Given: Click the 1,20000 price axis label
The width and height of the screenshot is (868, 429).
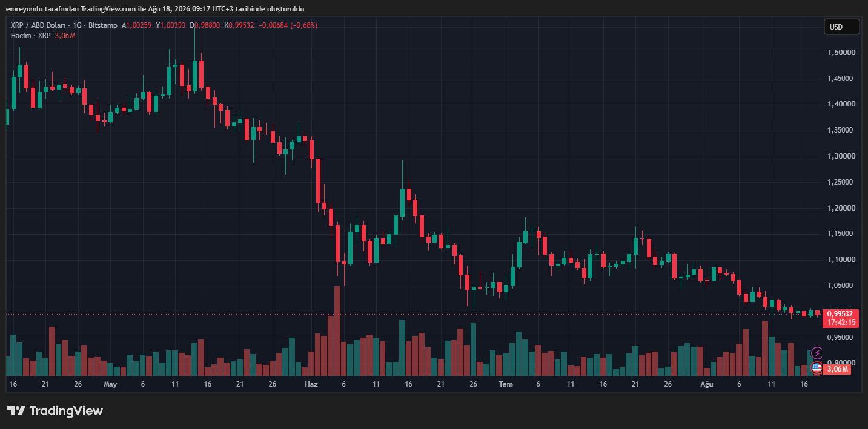Looking at the screenshot, I should coord(841,208).
